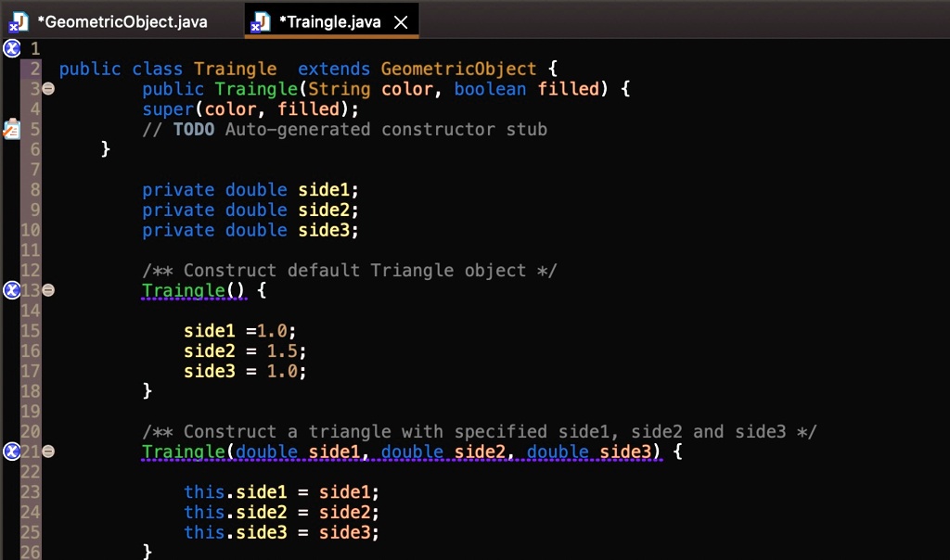950x560 pixels.
Task: Select the Traingle.java tab
Action: point(329,19)
